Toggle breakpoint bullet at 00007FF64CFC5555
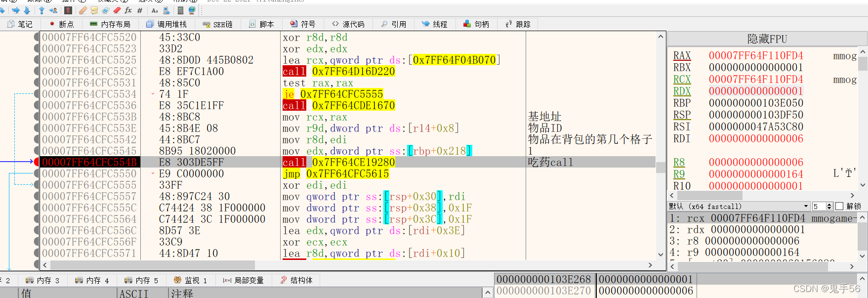The width and height of the screenshot is (868, 298). tap(37, 185)
